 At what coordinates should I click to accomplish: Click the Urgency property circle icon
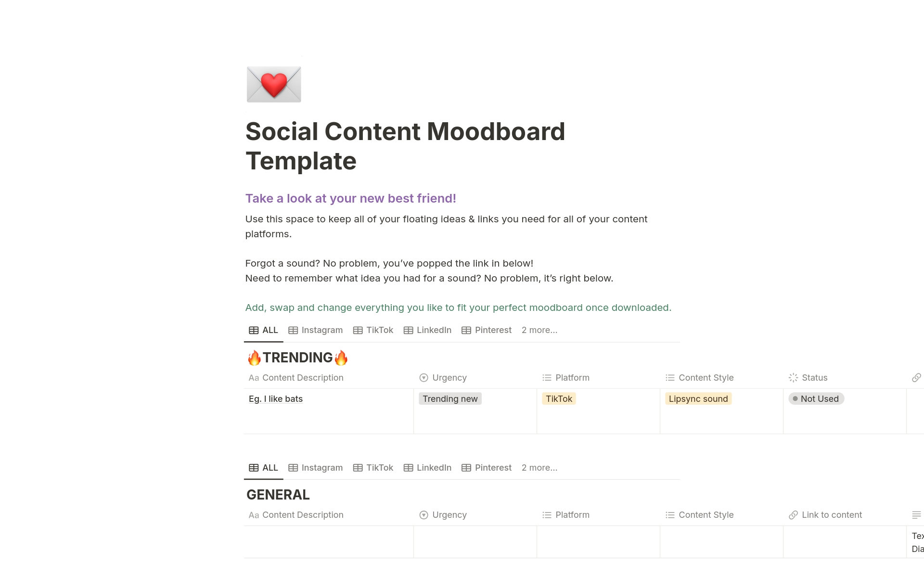423,378
